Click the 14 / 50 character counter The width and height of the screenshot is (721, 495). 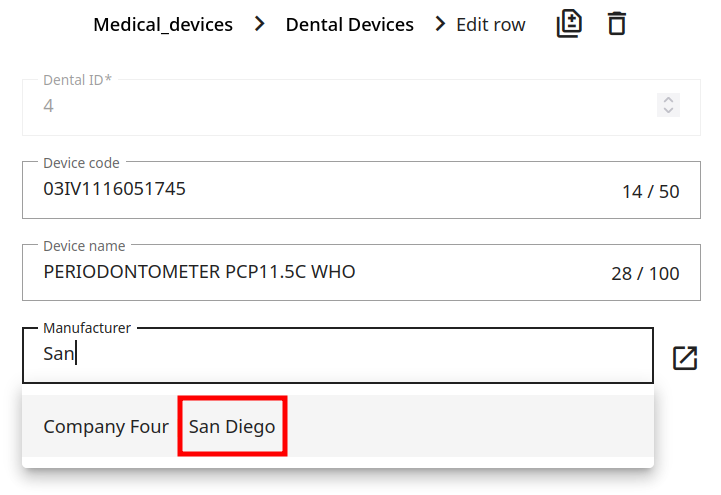[650, 191]
